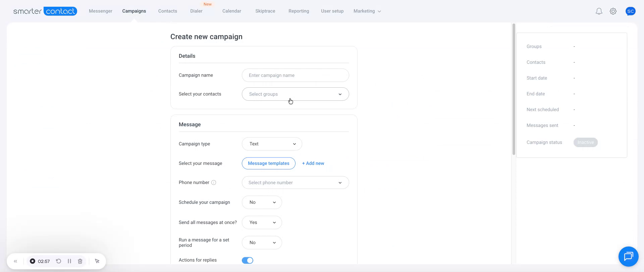The width and height of the screenshot is (644, 272).
Task: Open the User setup tab
Action: 332,11
